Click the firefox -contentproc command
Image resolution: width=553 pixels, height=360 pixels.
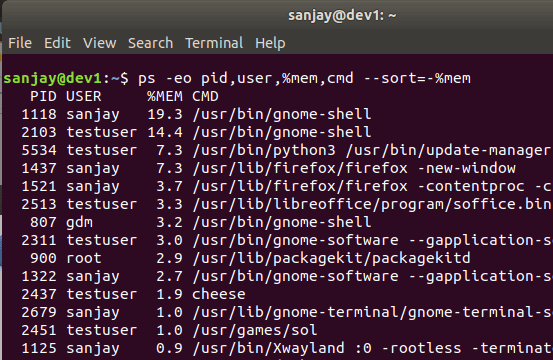(x=372, y=186)
